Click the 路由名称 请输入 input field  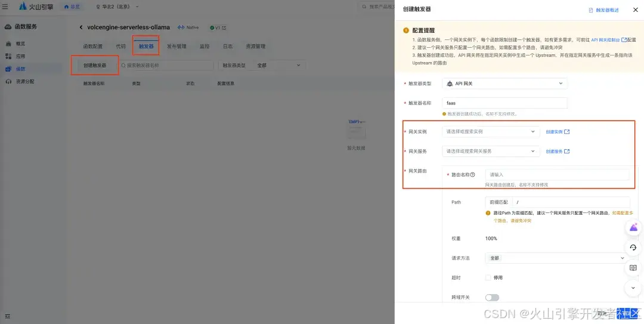point(557,175)
